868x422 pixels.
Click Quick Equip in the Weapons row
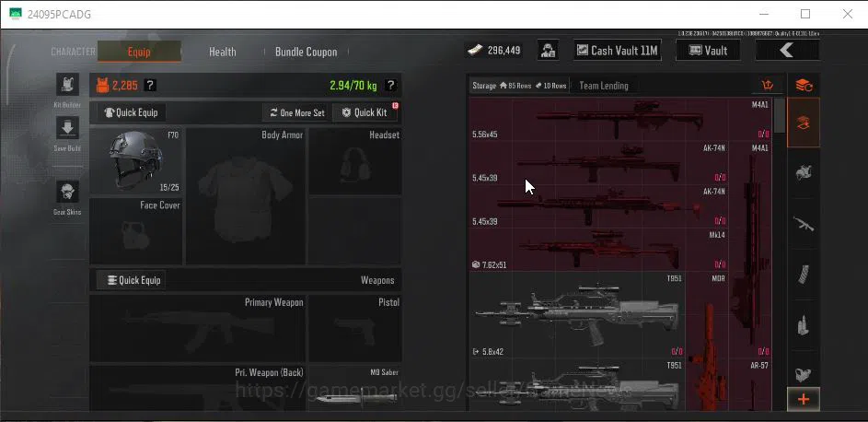click(x=132, y=280)
